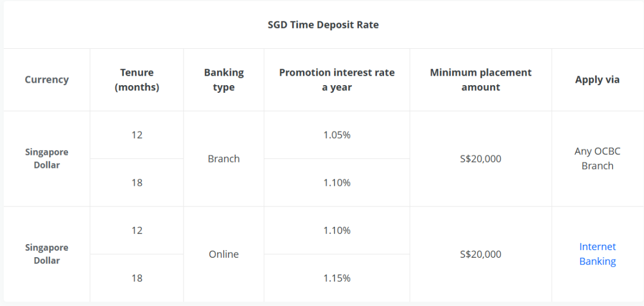Click the 1.15% interest rate cell
Viewport: 644px width, 306px height.
(x=337, y=278)
